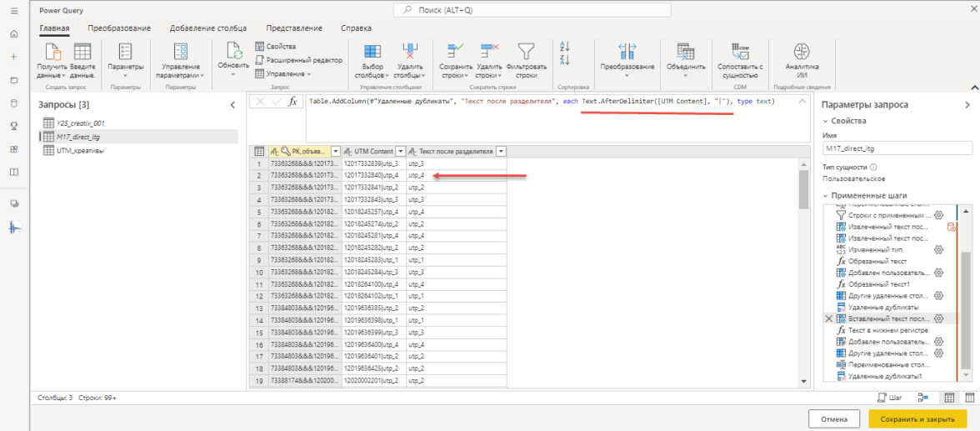Open settings gear for Вставленный текст step

pos(938,318)
